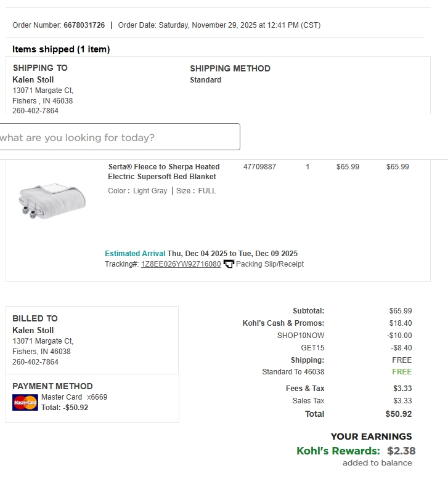Click the phone number under Shipping To
The height and width of the screenshot is (492, 448).
coord(35,111)
